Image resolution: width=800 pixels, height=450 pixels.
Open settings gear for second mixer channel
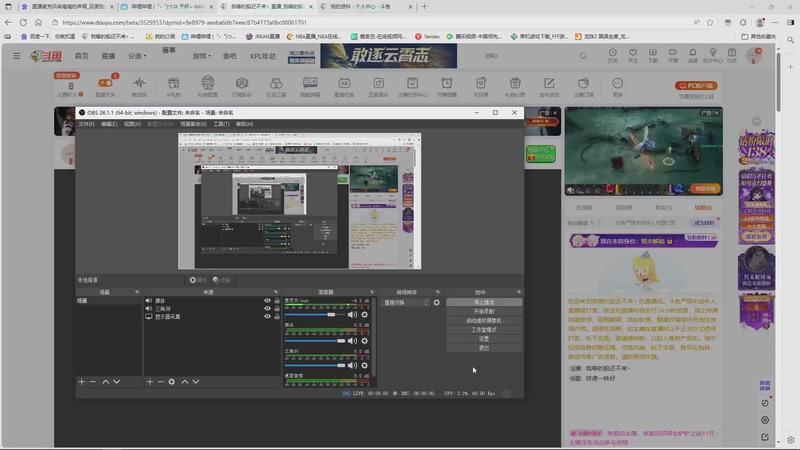pos(364,341)
